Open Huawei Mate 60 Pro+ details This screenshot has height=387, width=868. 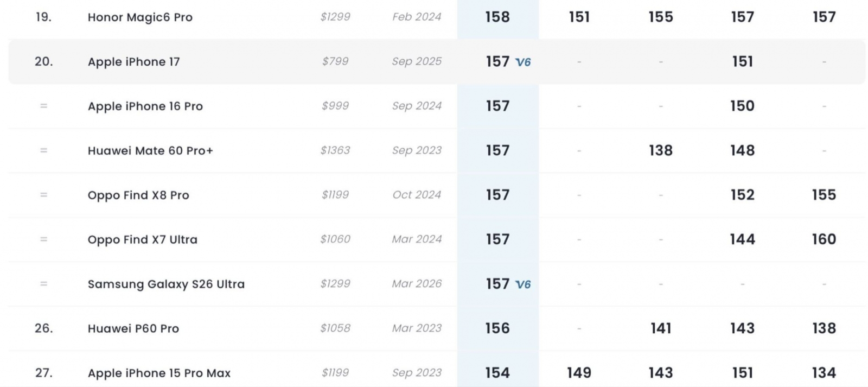tap(150, 151)
